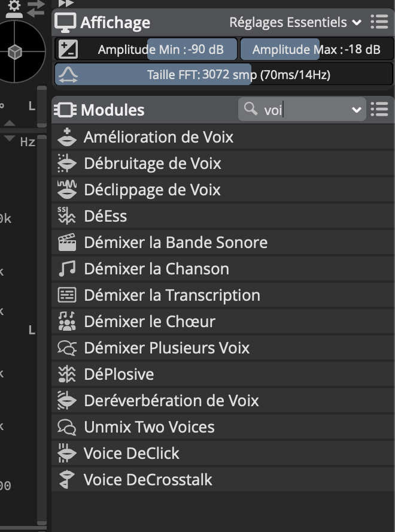395x532 pixels.
Task: Open the Modules panel list menu icon
Action: tap(379, 110)
